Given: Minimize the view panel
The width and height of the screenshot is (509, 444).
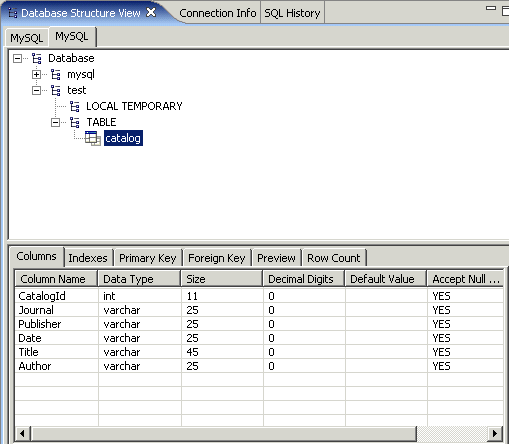Looking at the screenshot, I should tap(491, 8).
